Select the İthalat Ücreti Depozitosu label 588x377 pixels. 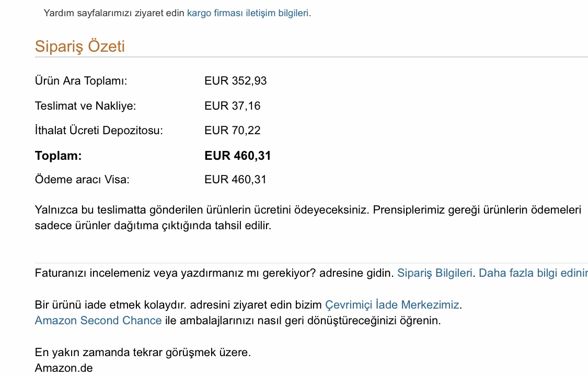tap(99, 131)
